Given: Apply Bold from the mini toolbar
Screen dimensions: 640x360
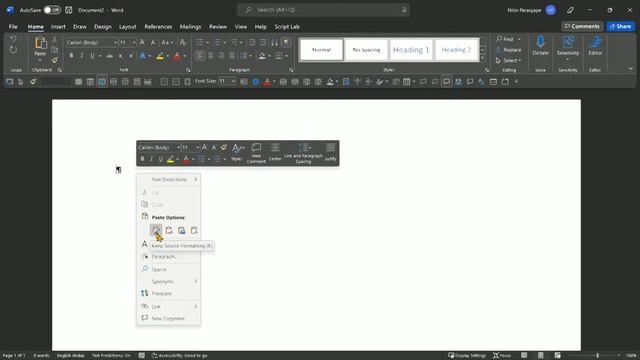Looking at the screenshot, I should pyautogui.click(x=142, y=159).
